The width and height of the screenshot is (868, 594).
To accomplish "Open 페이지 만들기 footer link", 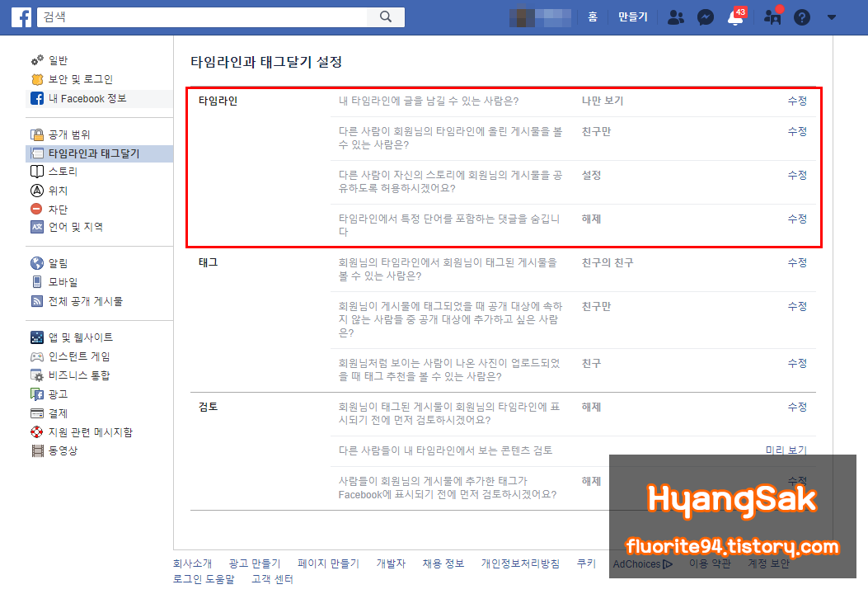I will [328, 563].
